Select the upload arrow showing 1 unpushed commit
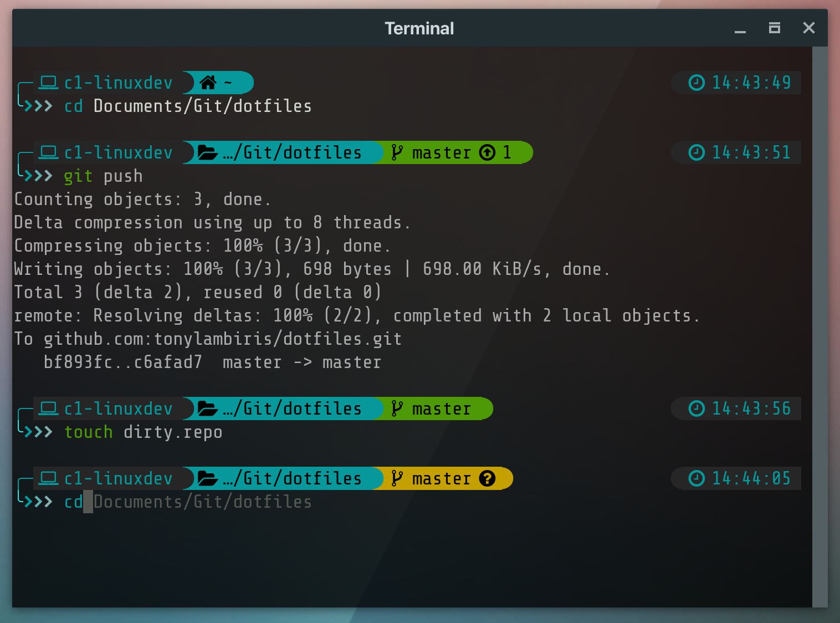Screen dimensions: 840x623 point(488,152)
